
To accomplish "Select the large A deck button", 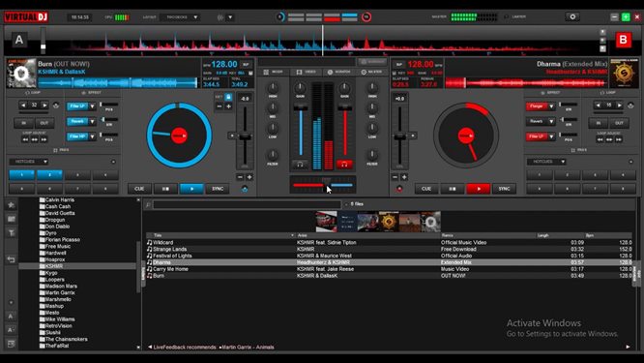I will pyautogui.click(x=19, y=40).
